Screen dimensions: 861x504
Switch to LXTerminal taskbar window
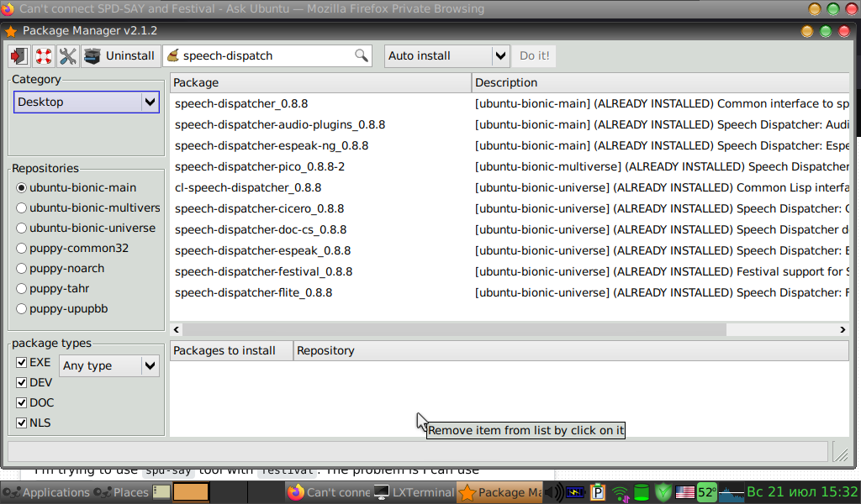pyautogui.click(x=414, y=492)
